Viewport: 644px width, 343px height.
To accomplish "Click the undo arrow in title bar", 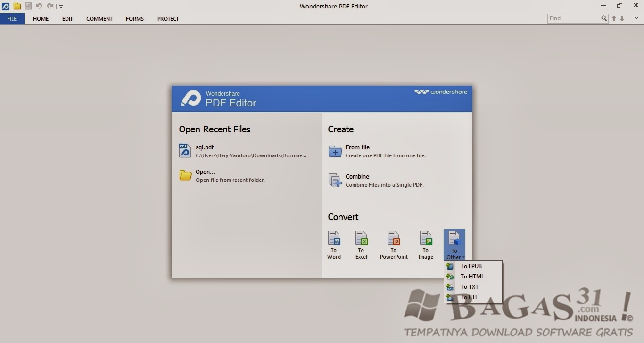I will point(39,6).
